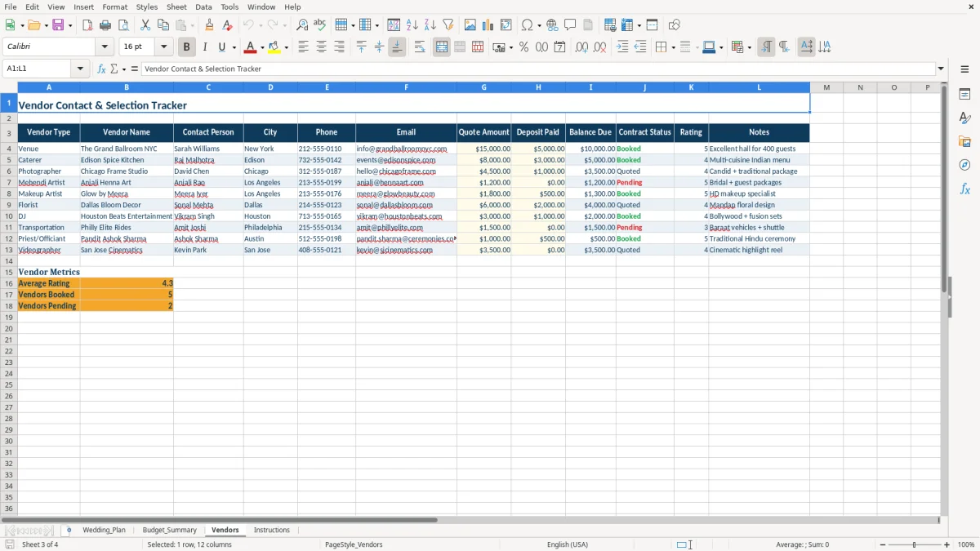
Task: Insert an image
Action: point(470,25)
